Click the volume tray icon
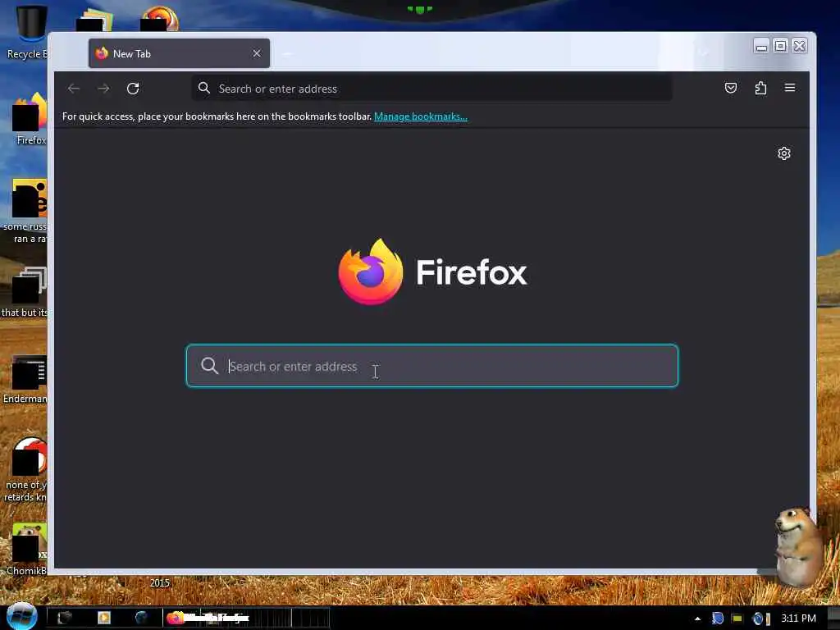The height and width of the screenshot is (630, 840). 760,619
